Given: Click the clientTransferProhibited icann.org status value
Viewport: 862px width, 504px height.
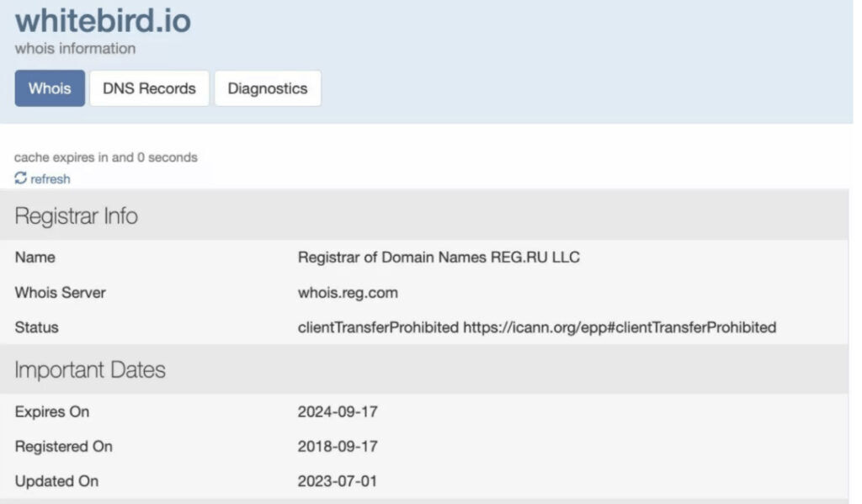Looking at the screenshot, I should 536,327.
